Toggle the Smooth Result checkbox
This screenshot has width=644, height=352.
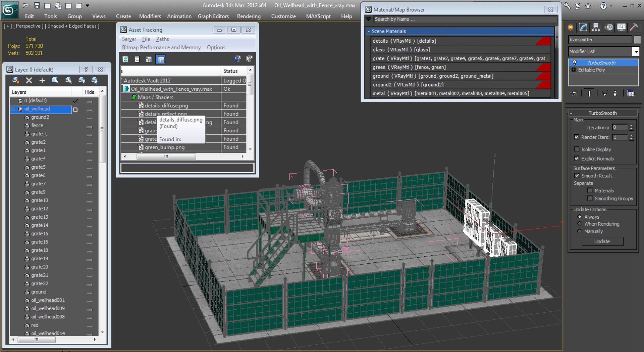(x=577, y=176)
